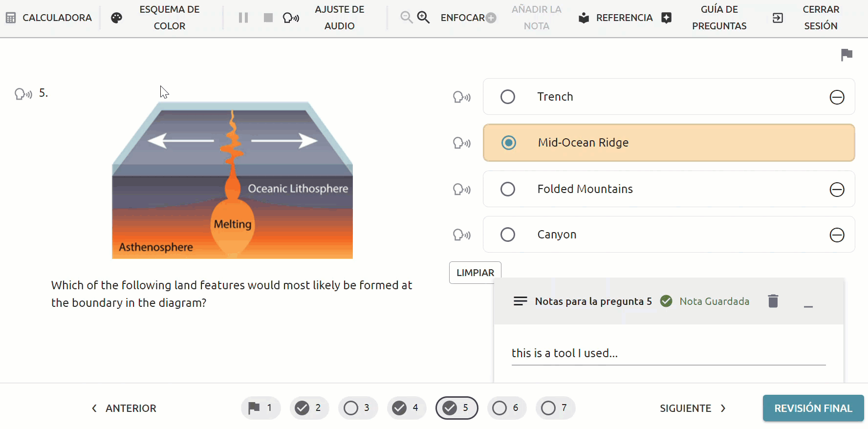The height and width of the screenshot is (429, 868).
Task: Click the Cerrar Sesión exit icon
Action: (x=778, y=18)
